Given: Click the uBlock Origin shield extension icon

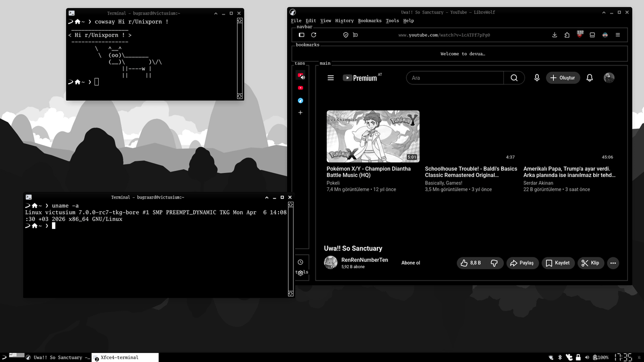Looking at the screenshot, I should [x=580, y=34].
